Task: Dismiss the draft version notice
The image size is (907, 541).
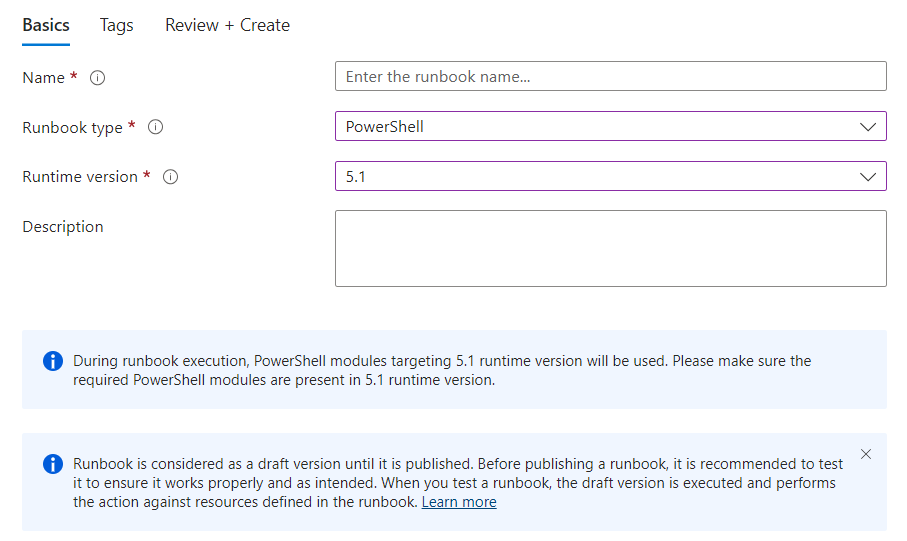Action: pyautogui.click(x=866, y=454)
